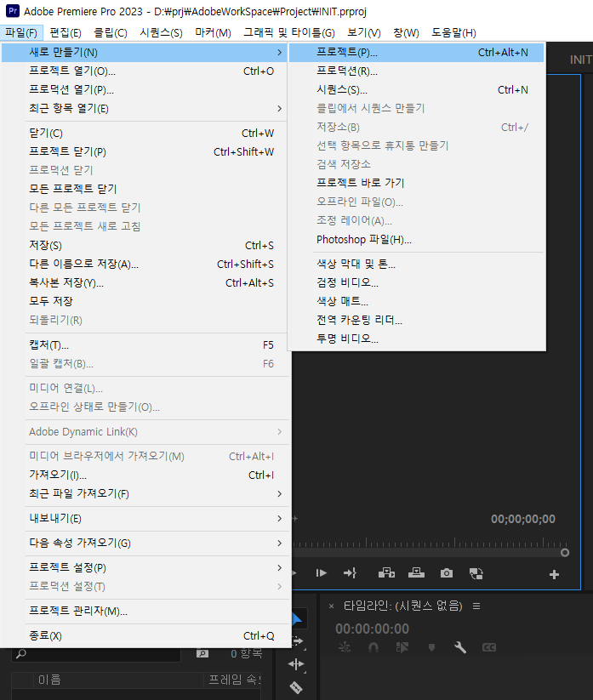Click the Go to Out point icon
The width and height of the screenshot is (593, 700).
click(350, 573)
